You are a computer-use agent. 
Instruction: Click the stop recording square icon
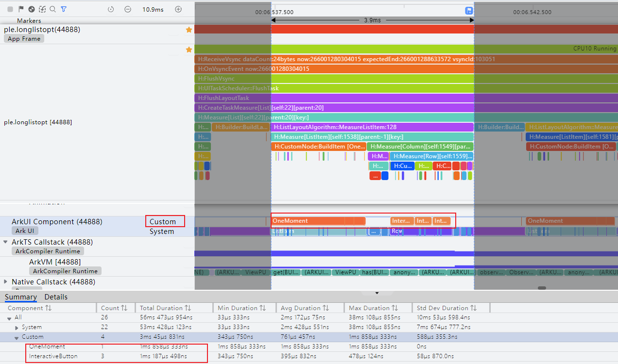pos(10,9)
